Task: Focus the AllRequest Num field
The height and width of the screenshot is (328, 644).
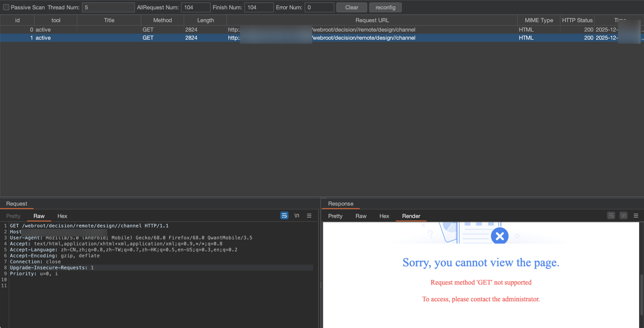Action: pyautogui.click(x=195, y=7)
